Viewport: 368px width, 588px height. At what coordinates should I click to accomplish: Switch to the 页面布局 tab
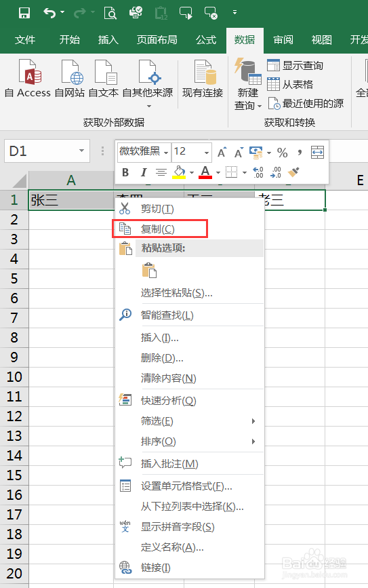click(x=157, y=40)
